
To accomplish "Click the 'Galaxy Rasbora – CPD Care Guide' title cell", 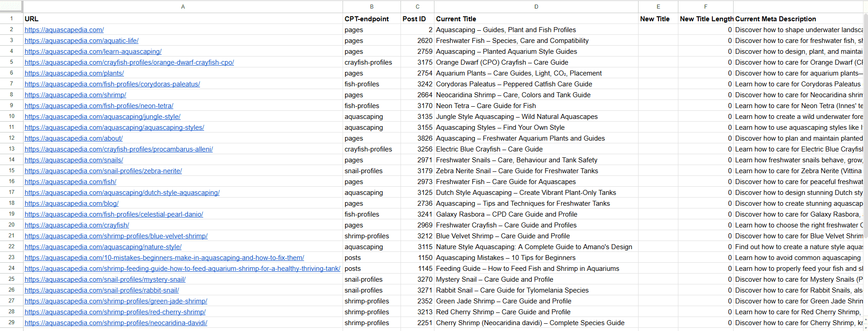I will pos(536,214).
